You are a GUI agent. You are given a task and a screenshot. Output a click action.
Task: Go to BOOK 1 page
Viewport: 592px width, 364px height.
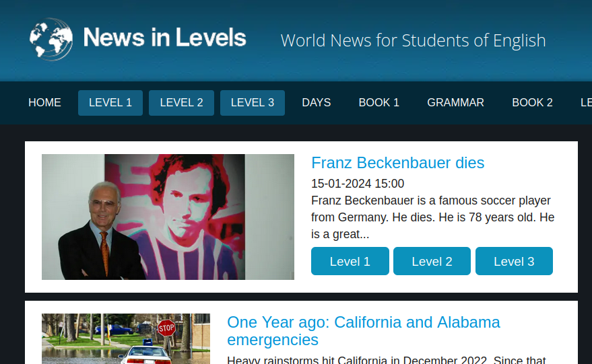pos(379,103)
